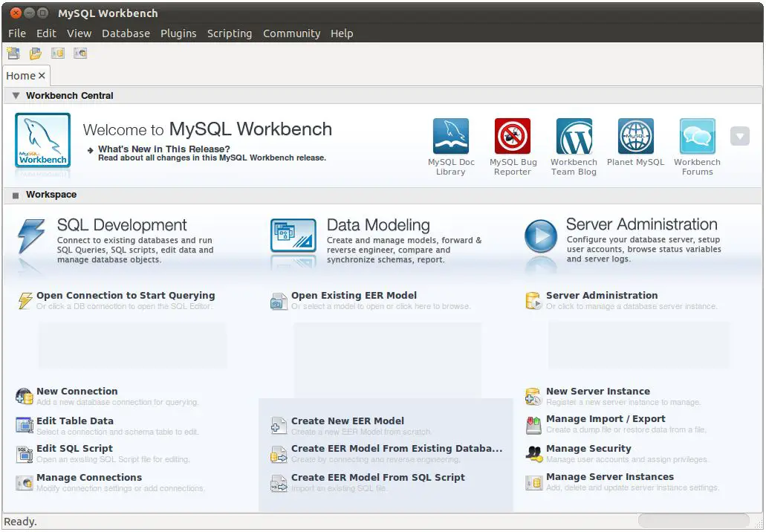Click the open model folder toolbar icon
This screenshot has width=766, height=532.
(35, 53)
